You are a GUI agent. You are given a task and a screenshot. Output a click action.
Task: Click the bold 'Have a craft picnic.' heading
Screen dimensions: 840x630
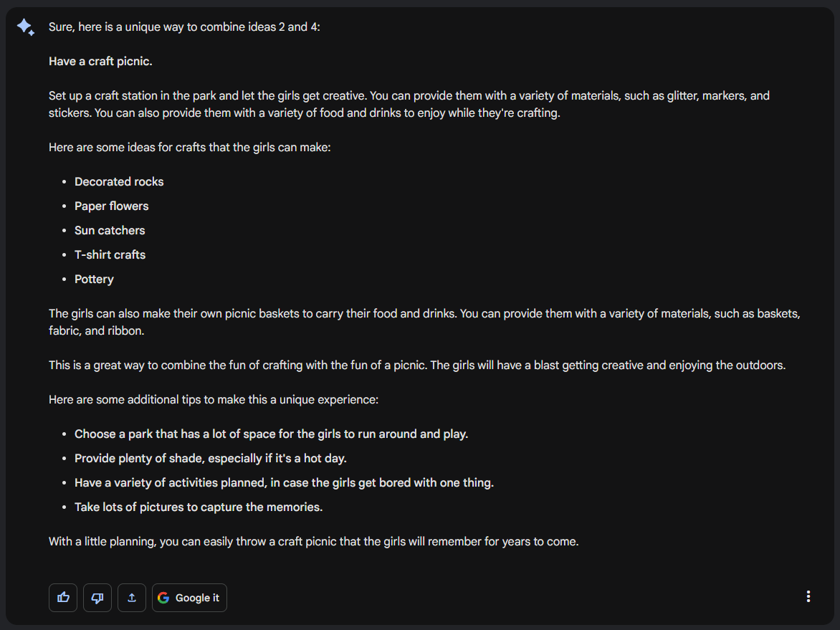[x=100, y=62]
